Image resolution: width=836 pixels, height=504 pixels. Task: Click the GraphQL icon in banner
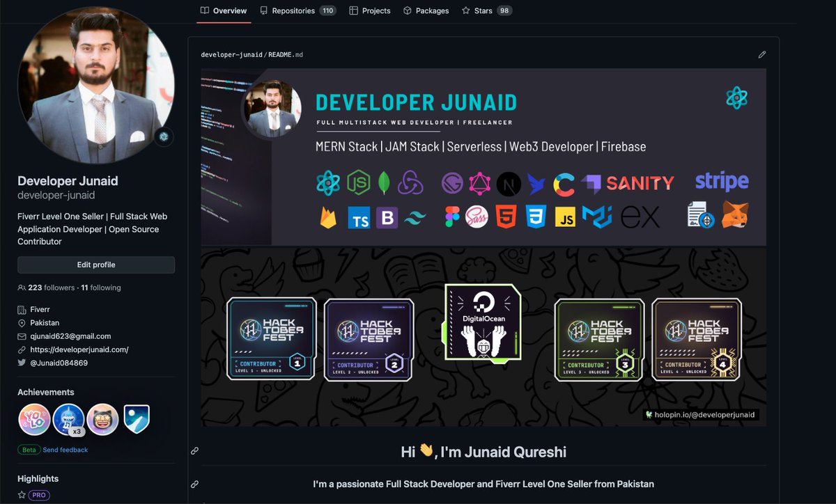click(x=480, y=183)
